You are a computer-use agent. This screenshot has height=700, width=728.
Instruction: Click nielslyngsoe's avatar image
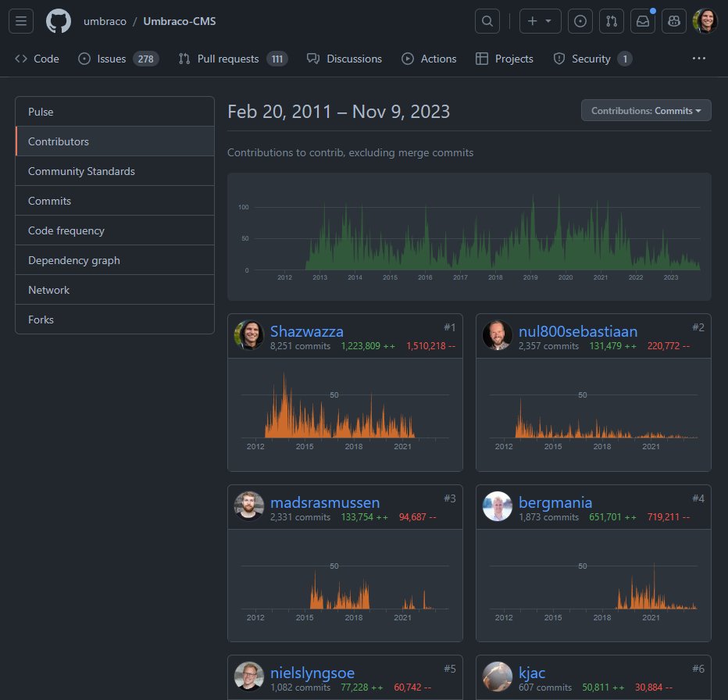pyautogui.click(x=249, y=676)
